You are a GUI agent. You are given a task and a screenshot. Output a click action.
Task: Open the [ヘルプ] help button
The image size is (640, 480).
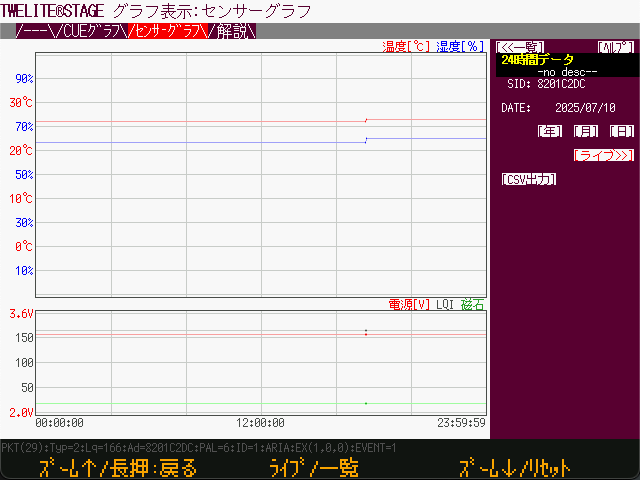[x=616, y=47]
